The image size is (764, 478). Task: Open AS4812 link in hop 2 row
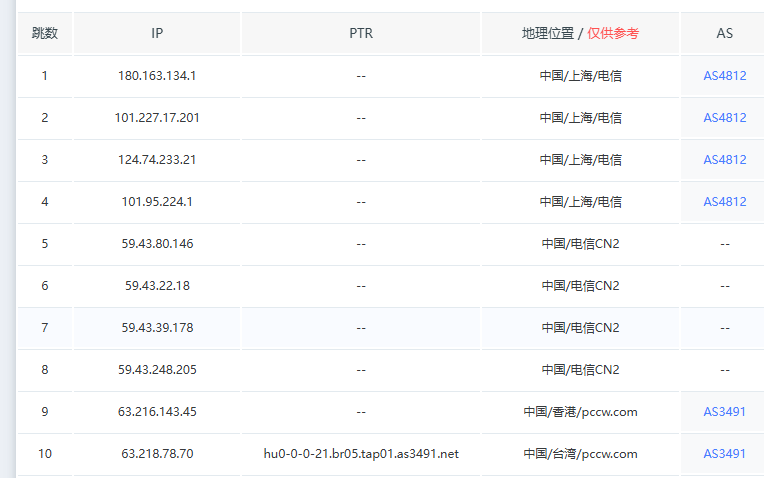[724, 117]
